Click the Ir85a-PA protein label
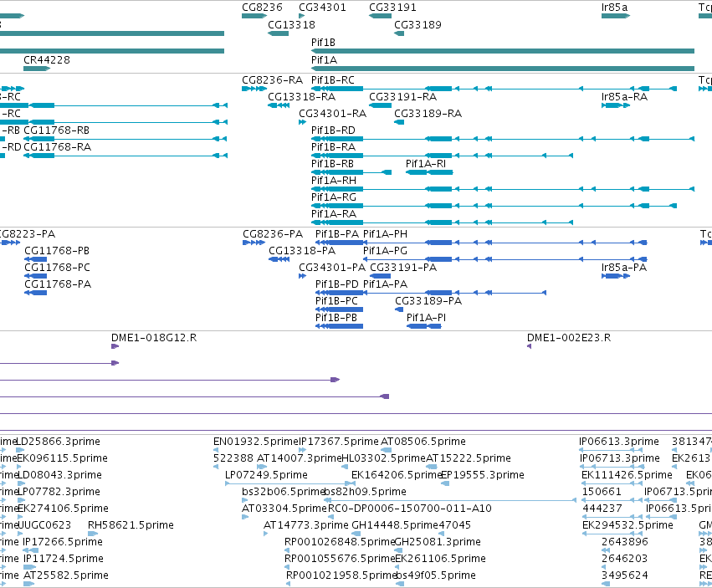The height and width of the screenshot is (588, 712). pyautogui.click(x=624, y=267)
